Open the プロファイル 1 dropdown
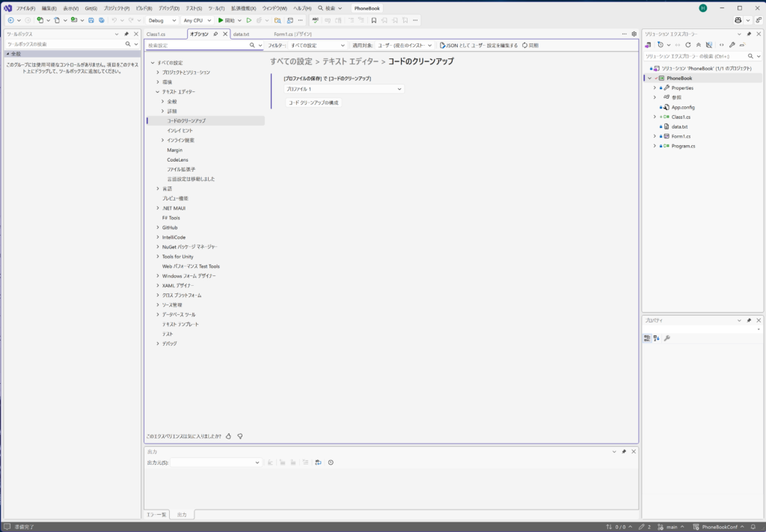 tap(343, 89)
